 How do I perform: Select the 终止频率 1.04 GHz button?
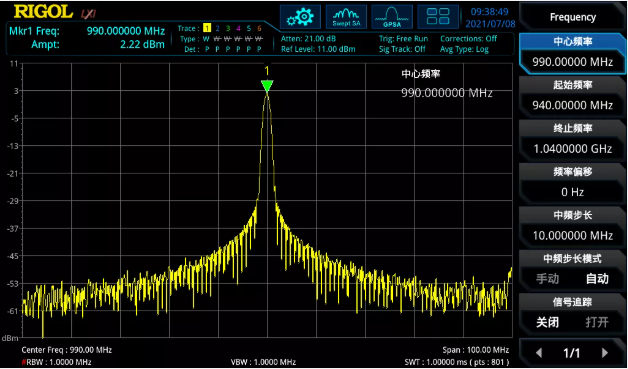(x=572, y=140)
